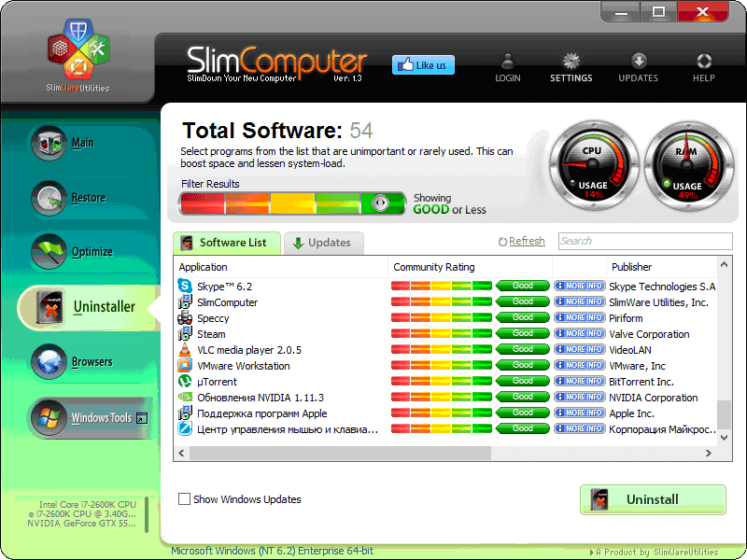
Task: Open More Info for Speccy
Action: (x=579, y=317)
